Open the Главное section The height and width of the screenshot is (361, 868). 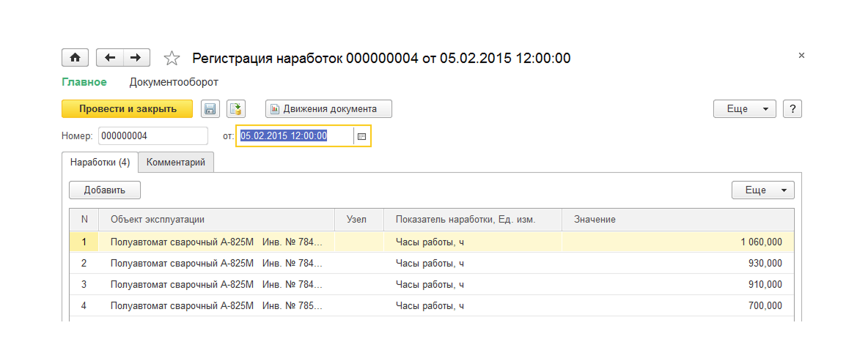pos(84,82)
